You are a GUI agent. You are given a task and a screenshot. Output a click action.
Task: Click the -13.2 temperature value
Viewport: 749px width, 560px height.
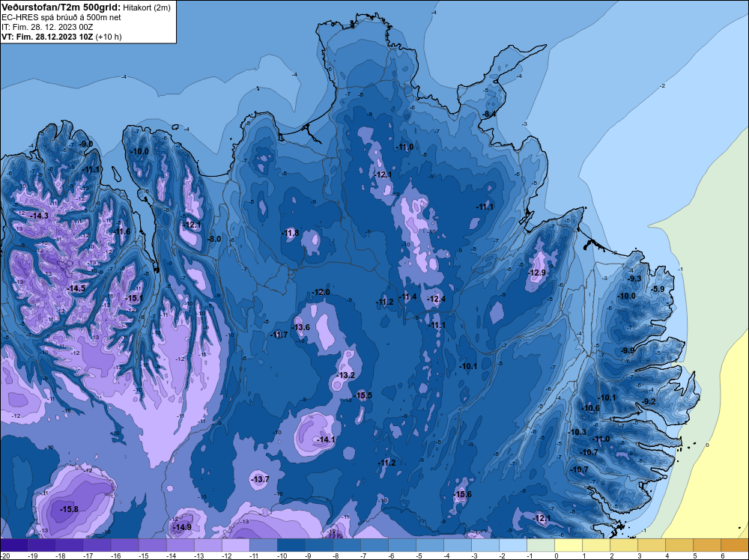click(346, 375)
